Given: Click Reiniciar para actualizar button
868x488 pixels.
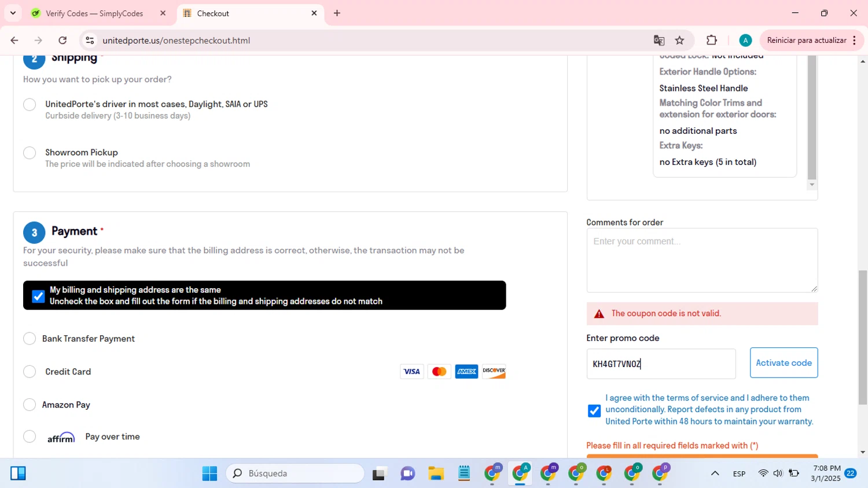Looking at the screenshot, I should coord(806,41).
